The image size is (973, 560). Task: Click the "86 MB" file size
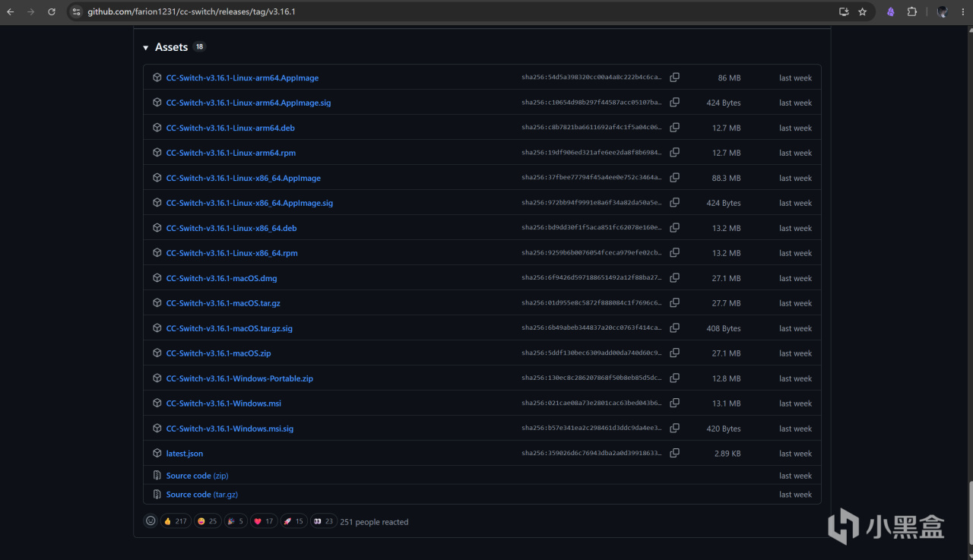tap(729, 78)
